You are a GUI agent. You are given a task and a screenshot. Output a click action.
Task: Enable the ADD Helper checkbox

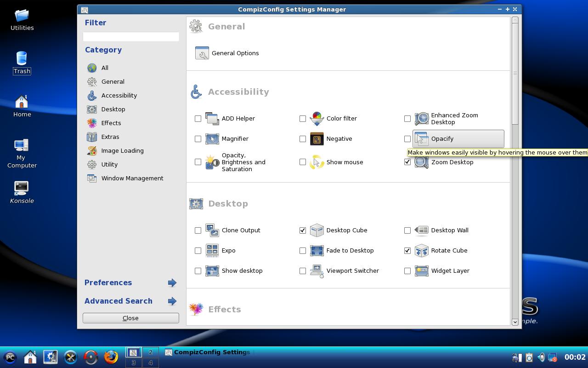[198, 119]
